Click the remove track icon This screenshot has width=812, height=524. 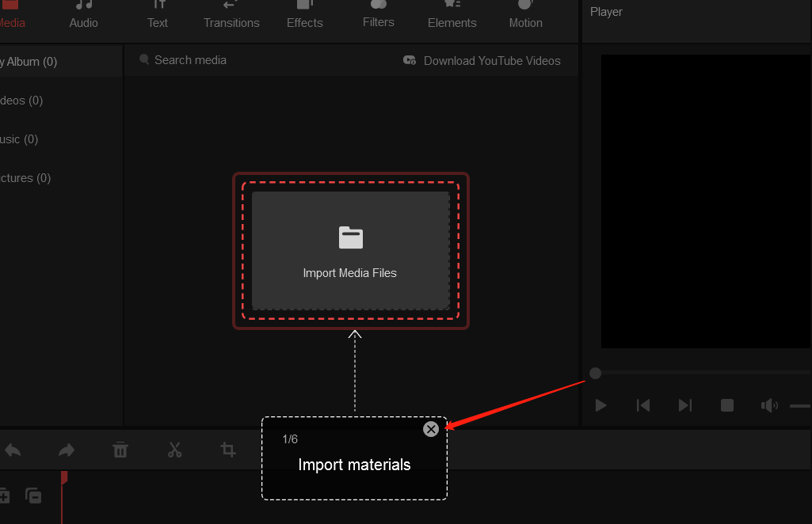tap(33, 496)
